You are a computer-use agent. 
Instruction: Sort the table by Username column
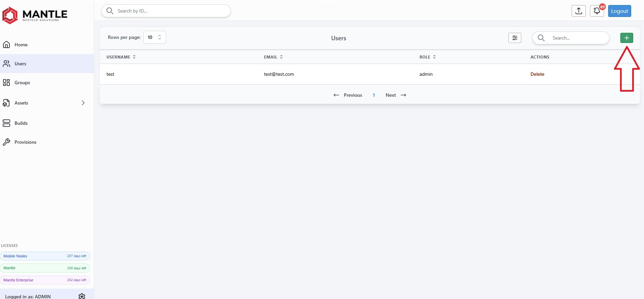[x=121, y=57]
